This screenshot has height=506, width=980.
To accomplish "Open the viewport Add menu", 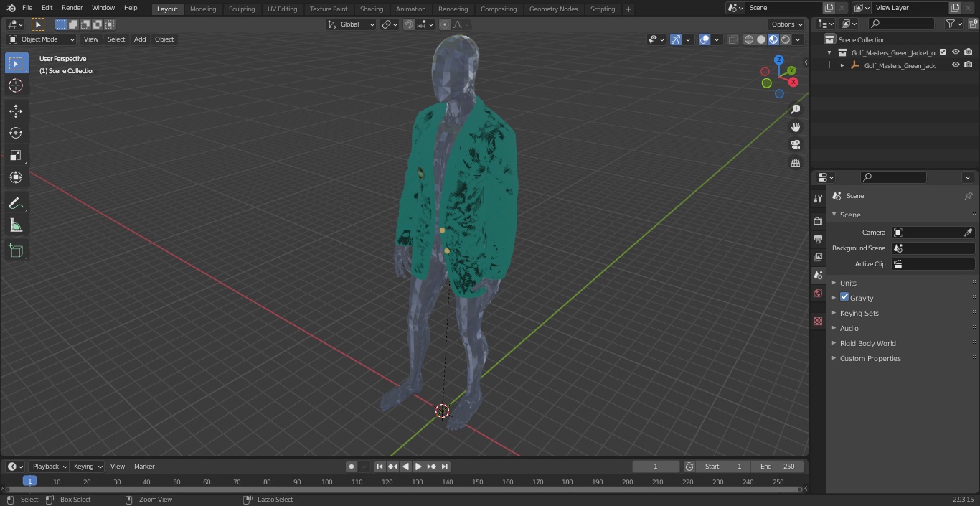I will click(x=140, y=39).
